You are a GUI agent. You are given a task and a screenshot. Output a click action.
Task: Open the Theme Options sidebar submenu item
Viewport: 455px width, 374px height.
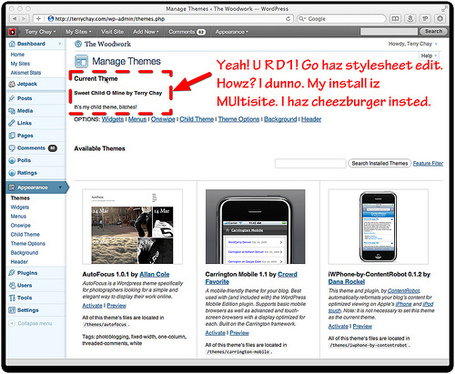[28, 244]
